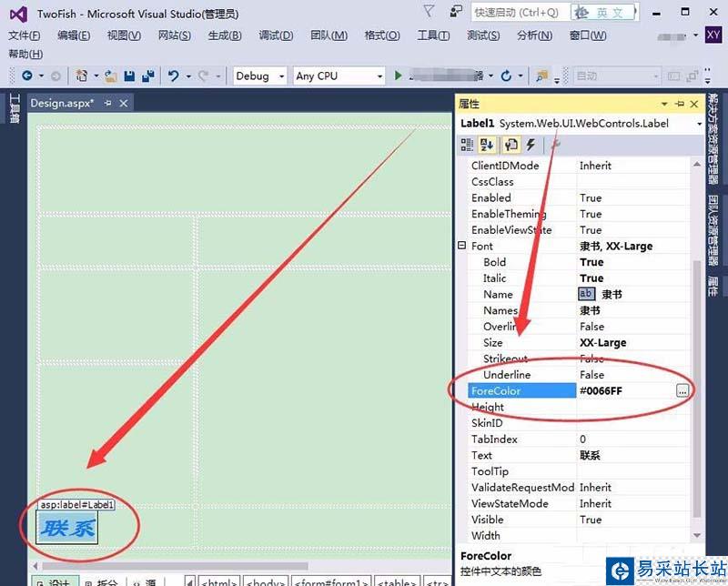Click the Find in Files toolbar icon
This screenshot has height=586, width=728.
coord(541,76)
